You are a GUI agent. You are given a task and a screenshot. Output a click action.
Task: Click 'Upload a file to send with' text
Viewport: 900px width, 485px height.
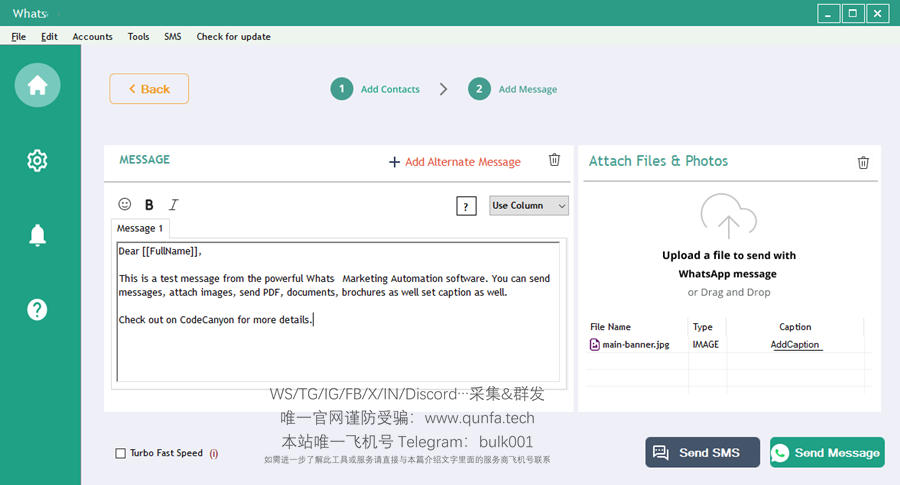[x=729, y=255]
